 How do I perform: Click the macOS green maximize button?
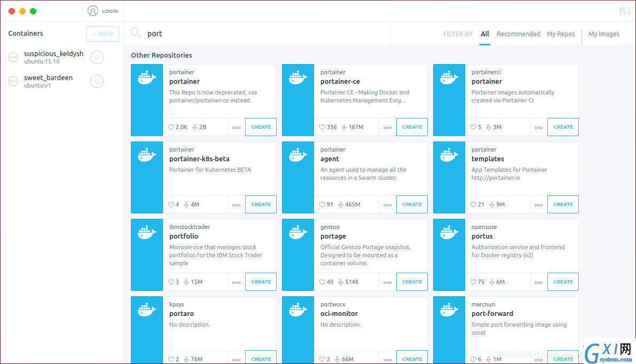tap(33, 11)
